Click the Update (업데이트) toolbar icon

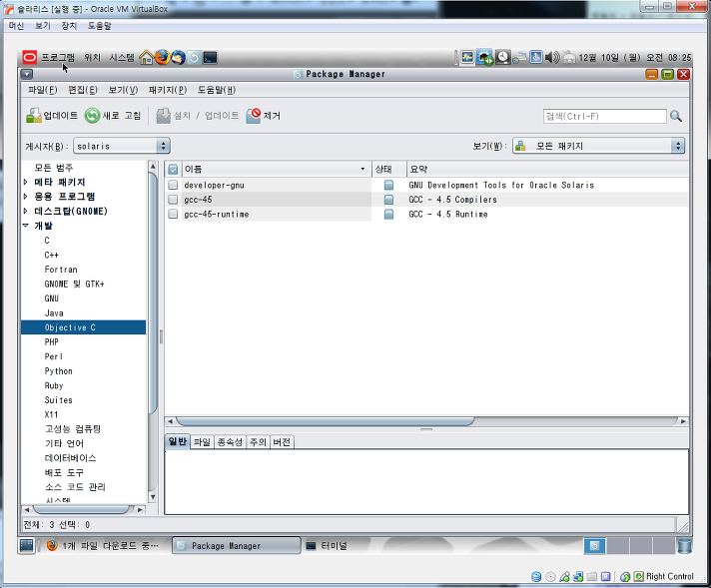(x=33, y=116)
